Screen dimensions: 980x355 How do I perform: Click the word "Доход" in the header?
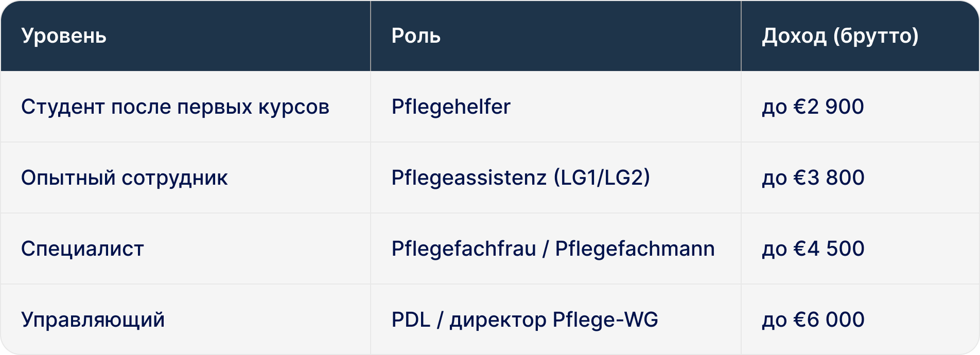pyautogui.click(x=794, y=36)
